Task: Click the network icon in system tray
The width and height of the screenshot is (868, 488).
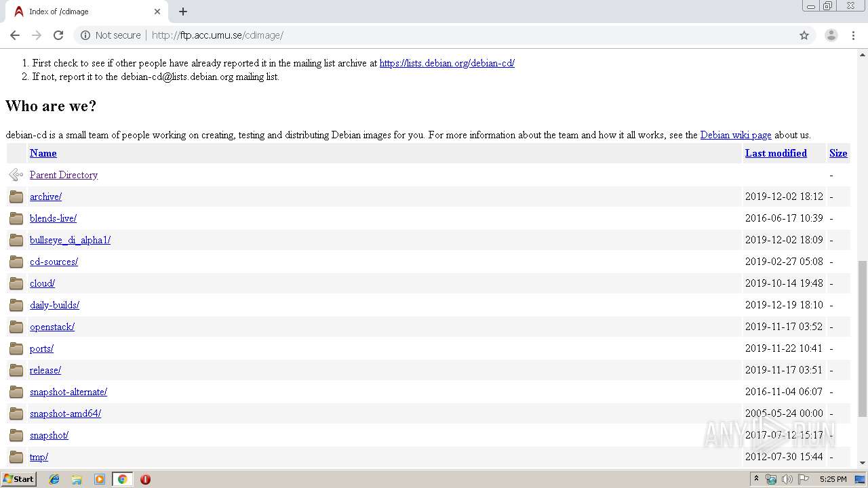Action: pyautogui.click(x=771, y=479)
